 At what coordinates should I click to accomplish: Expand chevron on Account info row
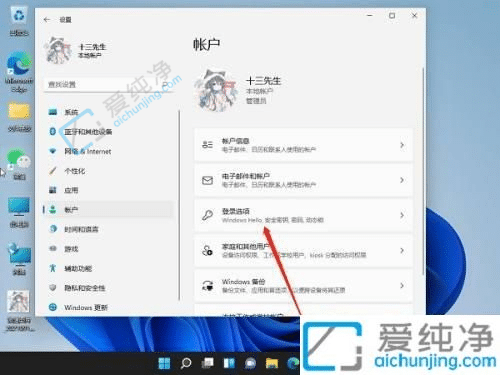pos(402,145)
